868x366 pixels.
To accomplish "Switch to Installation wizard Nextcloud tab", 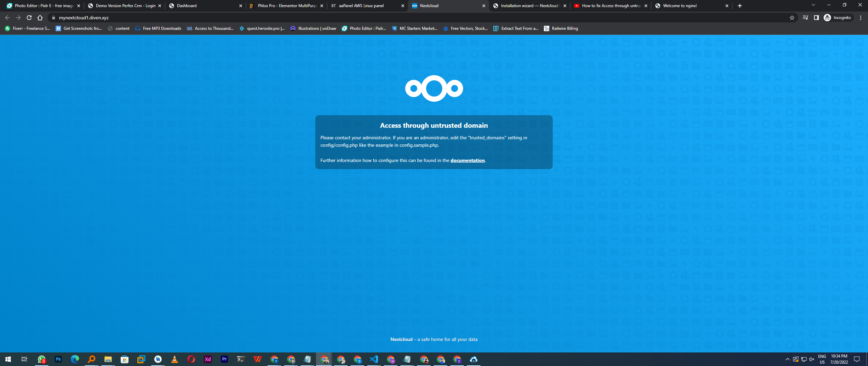I will click(529, 6).
